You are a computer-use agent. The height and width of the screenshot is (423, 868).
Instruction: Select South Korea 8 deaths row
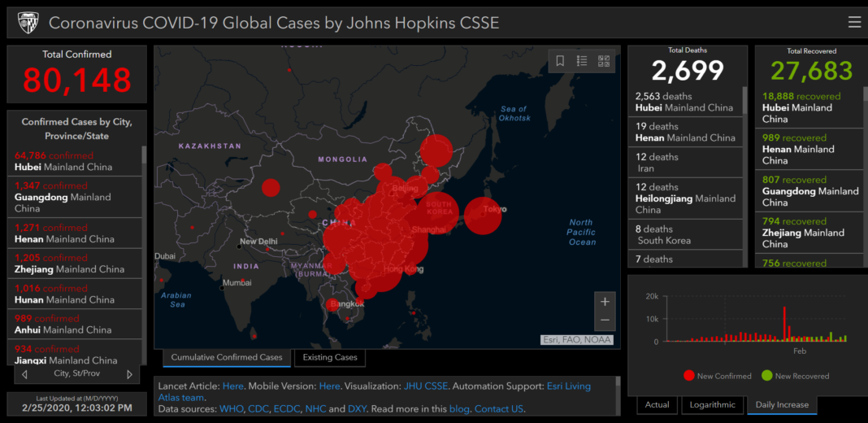[685, 234]
